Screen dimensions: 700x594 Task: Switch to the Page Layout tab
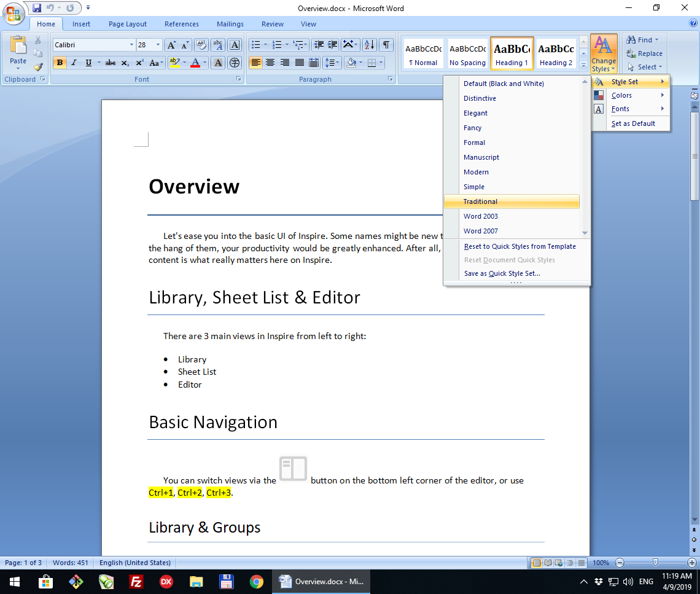pos(128,24)
